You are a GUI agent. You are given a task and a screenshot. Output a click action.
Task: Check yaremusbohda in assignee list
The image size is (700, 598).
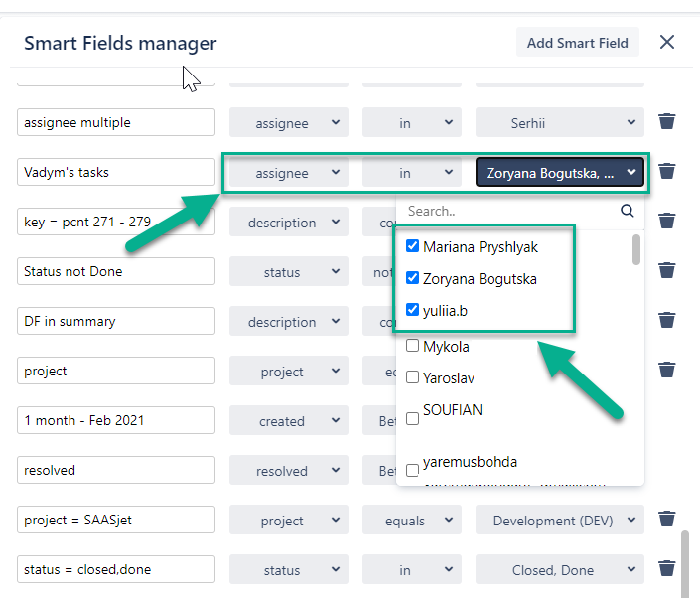412,470
